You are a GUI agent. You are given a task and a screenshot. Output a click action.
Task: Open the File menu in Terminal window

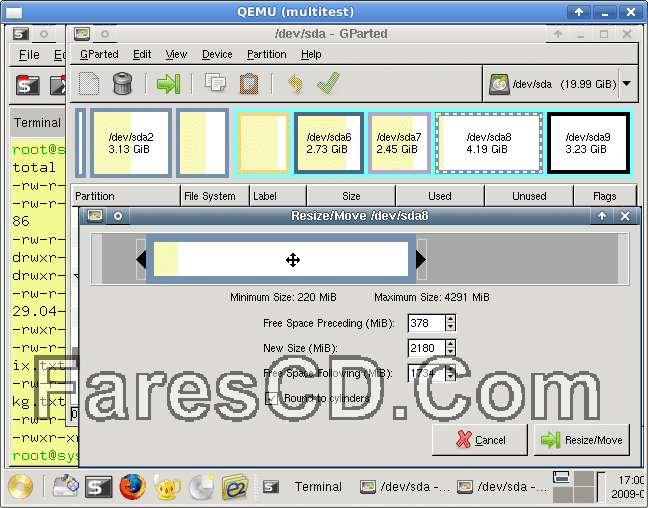[29, 55]
